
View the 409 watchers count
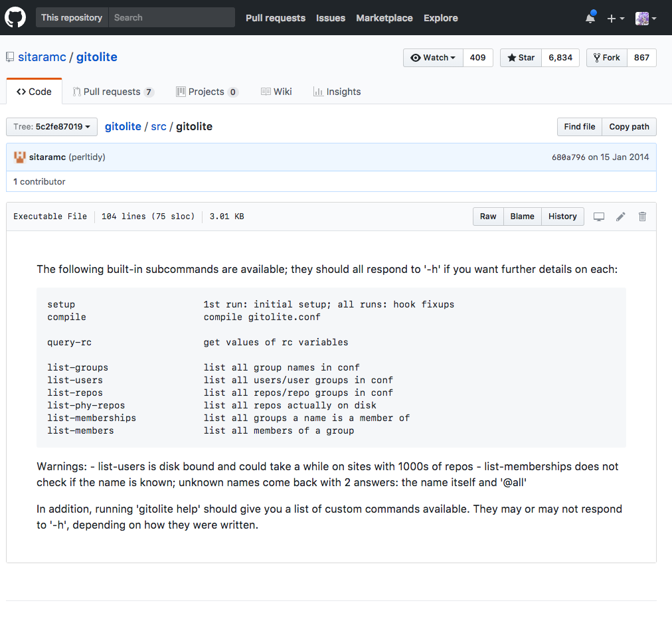[478, 58]
